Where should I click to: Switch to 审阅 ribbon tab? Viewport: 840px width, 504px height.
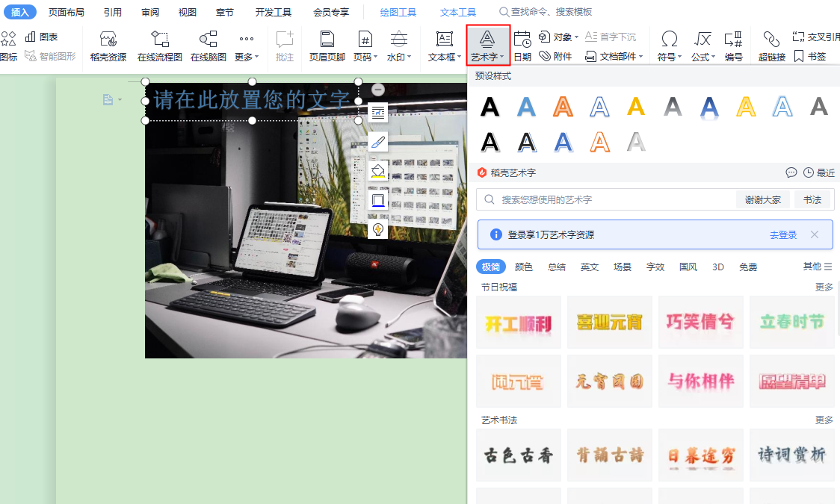(150, 12)
